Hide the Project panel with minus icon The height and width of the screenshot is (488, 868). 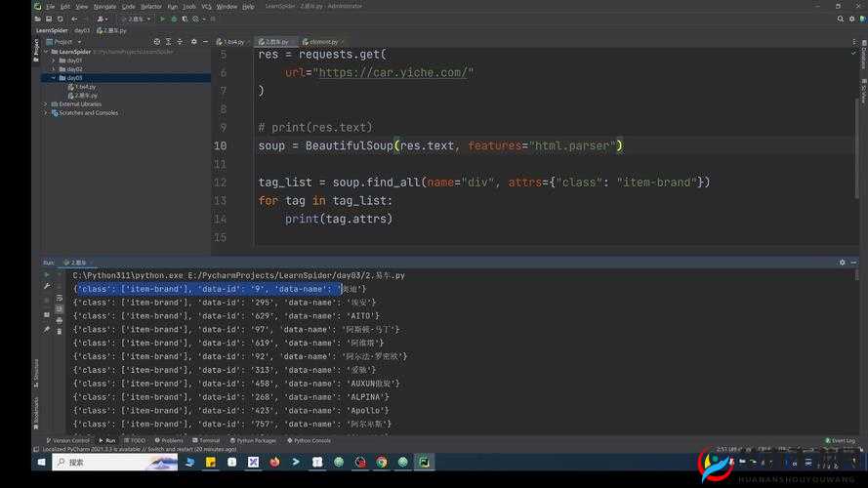pyautogui.click(x=205, y=42)
